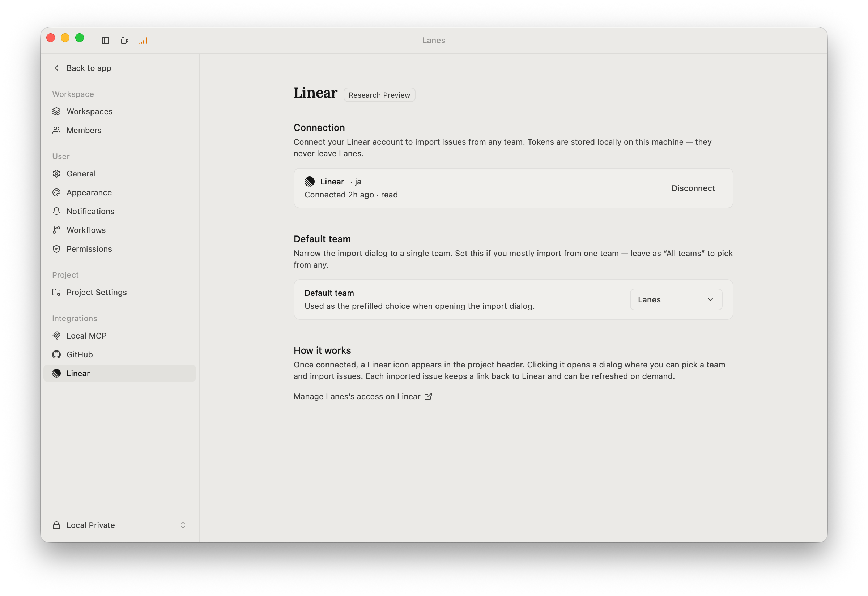Screen dimensions: 868x596
Task: Open GitHub integration settings
Action: (119, 354)
